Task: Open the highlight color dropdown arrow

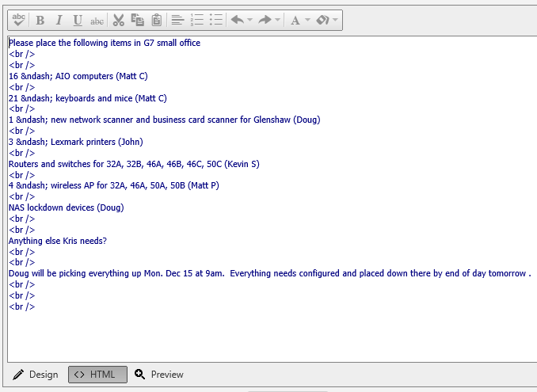Action: coord(335,21)
